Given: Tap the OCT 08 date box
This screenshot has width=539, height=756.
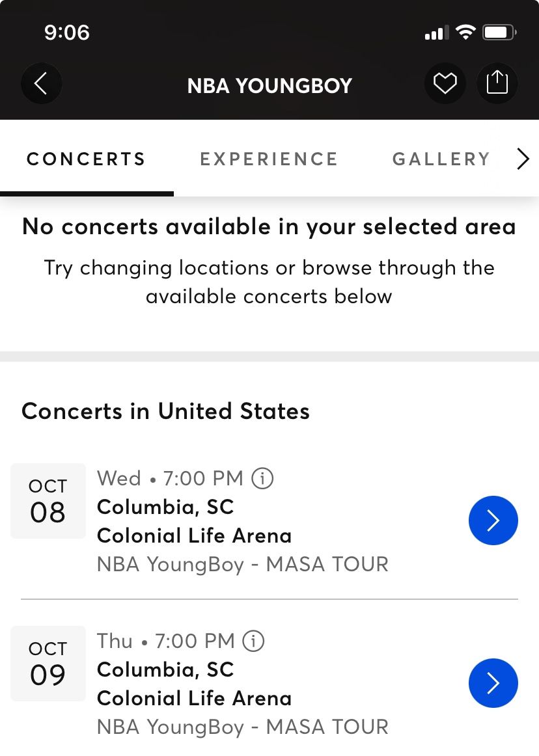Looking at the screenshot, I should (x=48, y=501).
